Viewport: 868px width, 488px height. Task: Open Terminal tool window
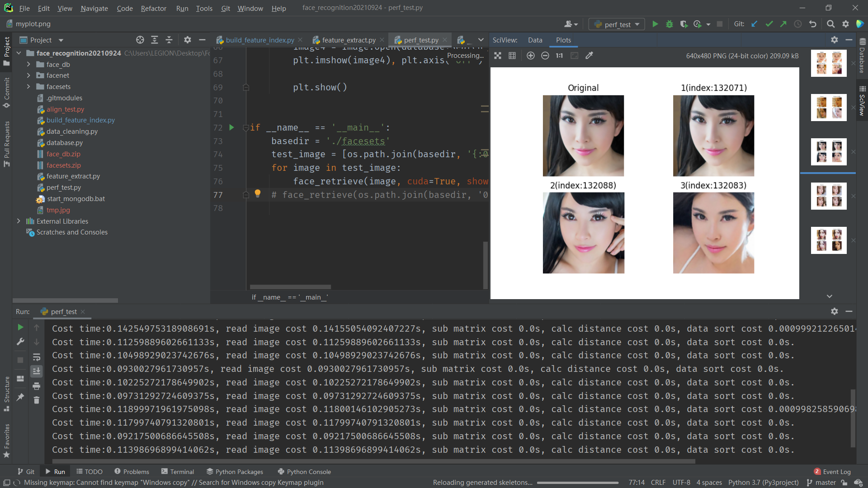click(x=178, y=471)
